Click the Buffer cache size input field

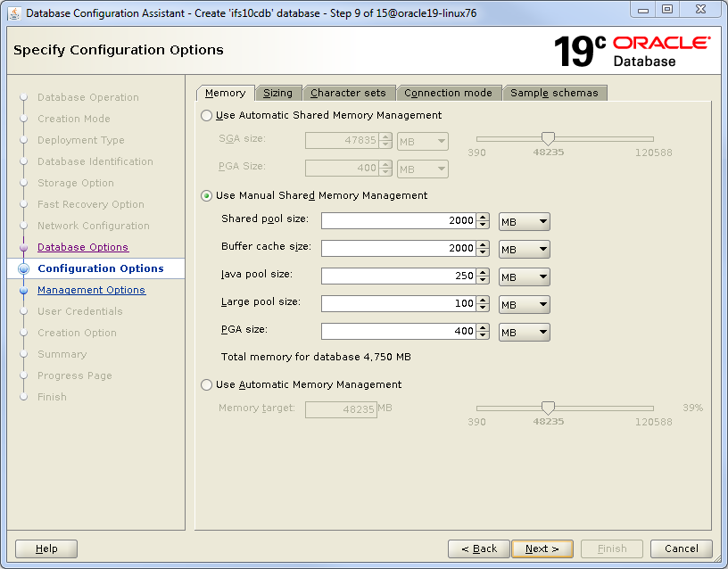click(x=397, y=249)
